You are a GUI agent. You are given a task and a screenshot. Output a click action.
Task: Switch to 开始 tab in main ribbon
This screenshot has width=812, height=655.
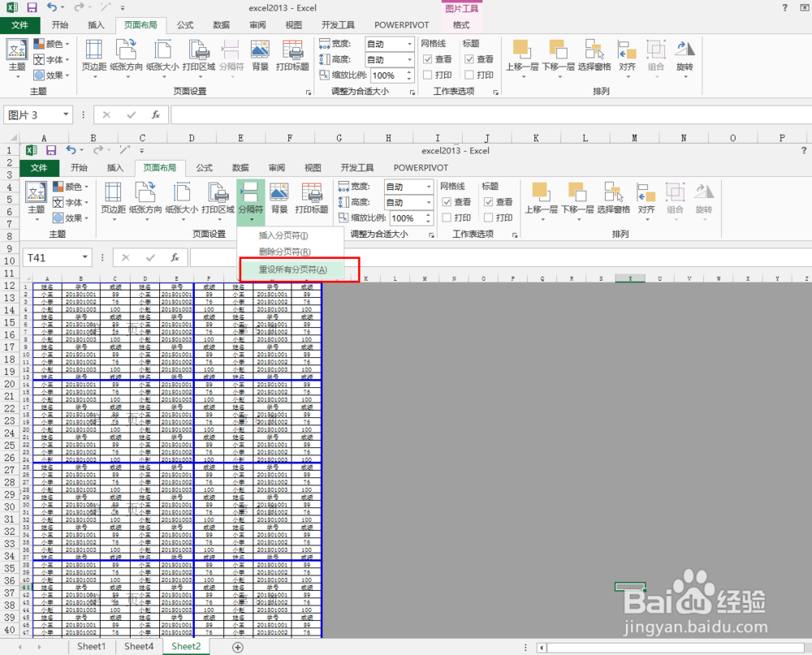pos(60,25)
